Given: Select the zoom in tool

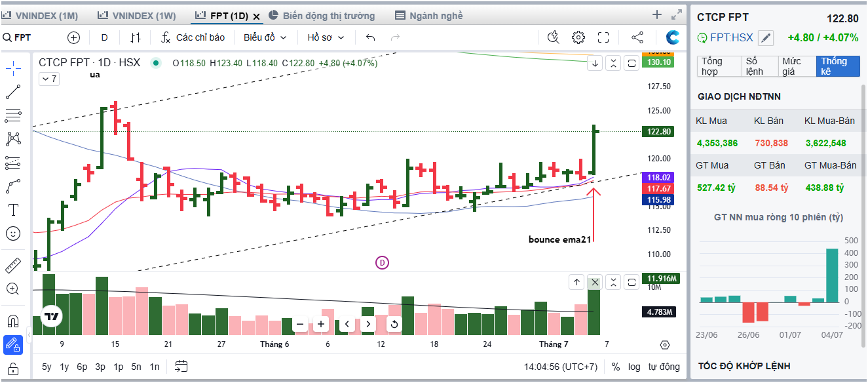Looking at the screenshot, I should tap(13, 289).
